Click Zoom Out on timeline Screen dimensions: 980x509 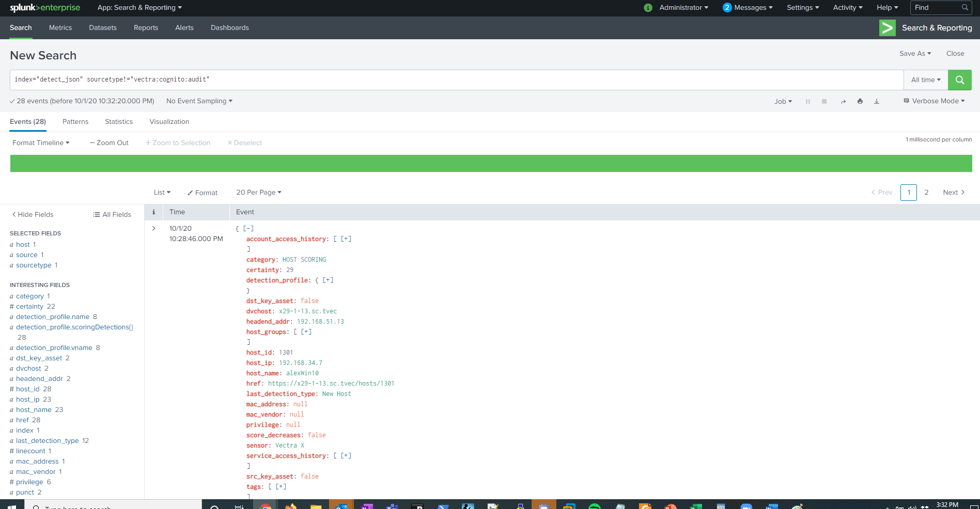(x=109, y=143)
